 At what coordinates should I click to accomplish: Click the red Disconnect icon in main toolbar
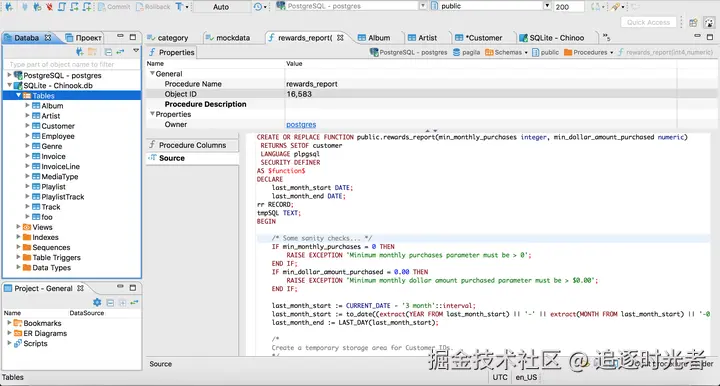pyautogui.click(x=49, y=6)
